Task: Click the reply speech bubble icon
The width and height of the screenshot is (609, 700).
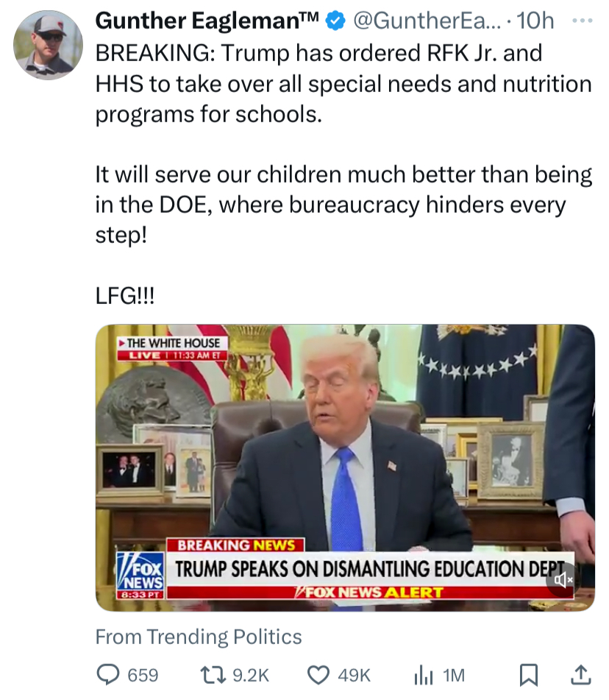Action: [x=108, y=674]
